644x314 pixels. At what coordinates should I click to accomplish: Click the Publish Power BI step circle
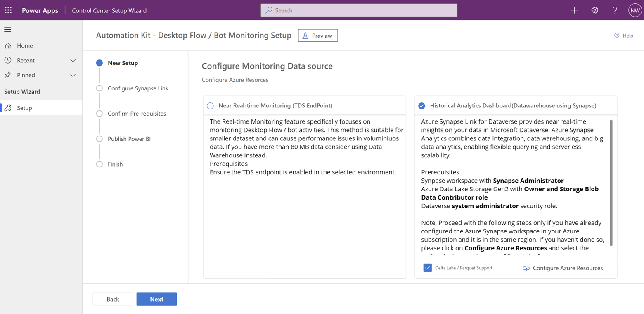tap(99, 139)
